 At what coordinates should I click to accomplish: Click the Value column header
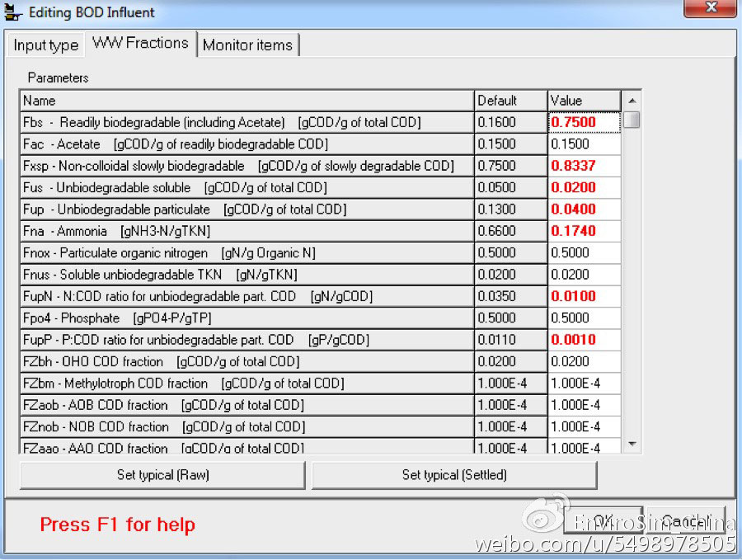(x=584, y=101)
